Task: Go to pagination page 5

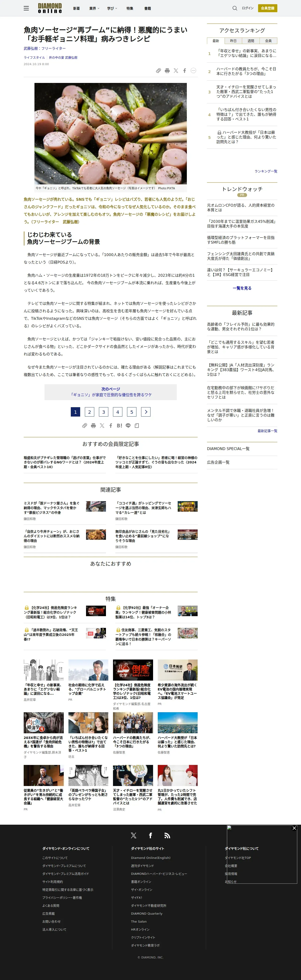Action: click(132, 412)
